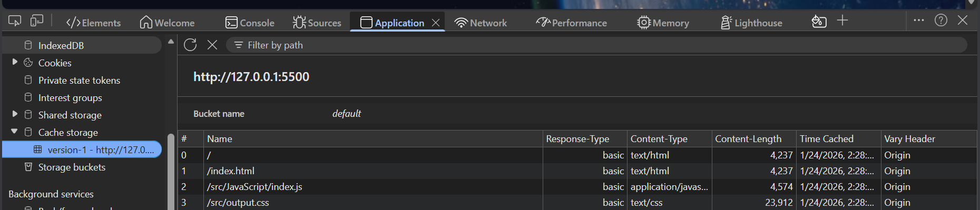Expand the Cookies tree node
Viewport: 980px width, 210px height.
15,62
